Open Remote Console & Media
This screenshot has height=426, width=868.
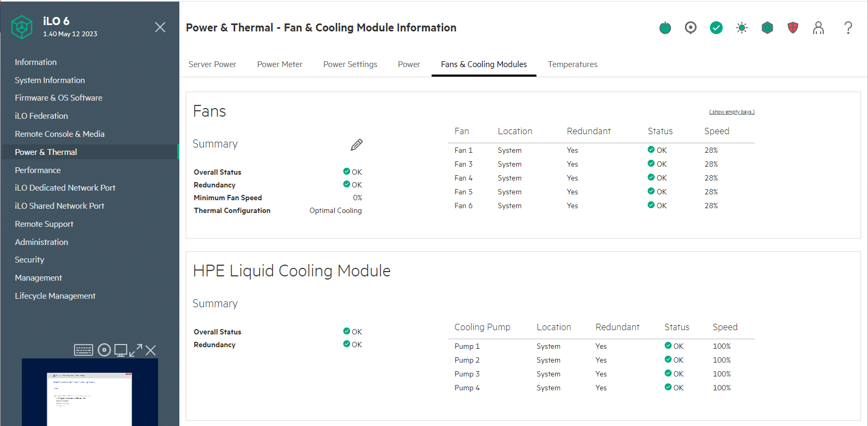click(x=60, y=134)
